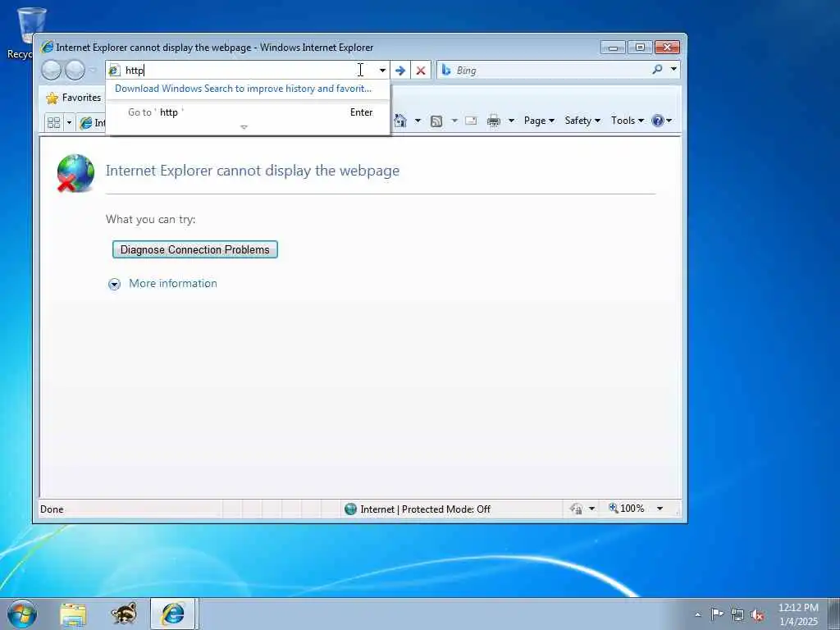Expand the address bar dropdown arrow

tap(382, 71)
